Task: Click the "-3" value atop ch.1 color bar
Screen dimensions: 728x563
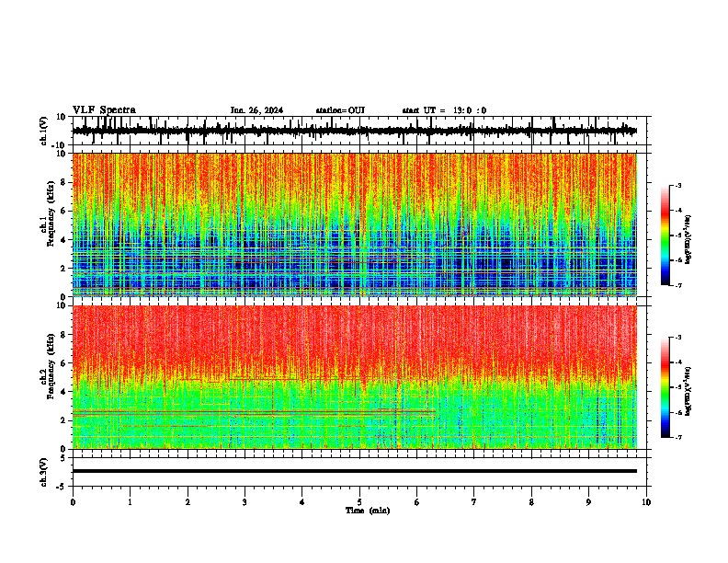Action: (x=678, y=186)
